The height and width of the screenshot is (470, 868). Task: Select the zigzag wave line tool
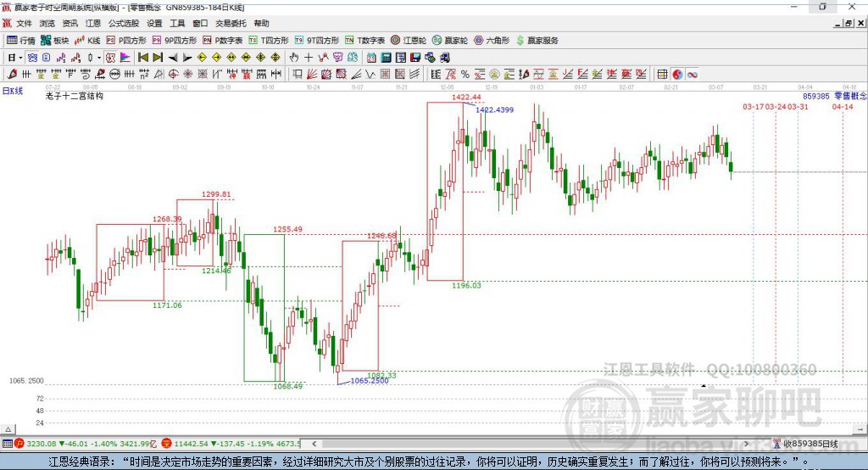pyautogui.click(x=370, y=75)
